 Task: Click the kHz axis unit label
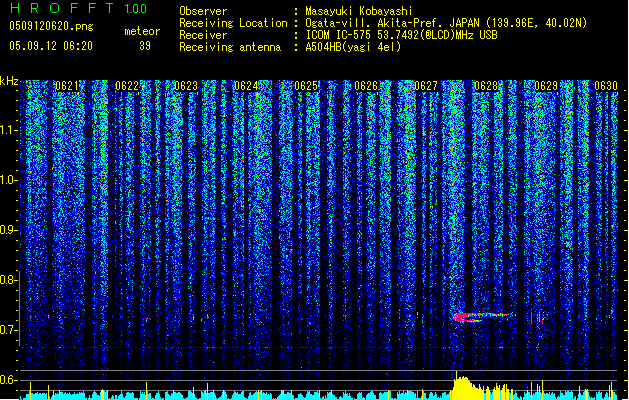pos(9,81)
